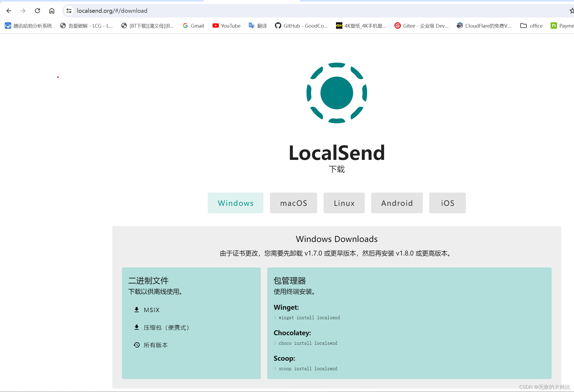The height and width of the screenshot is (392, 574).
Task: Reload the LocalSend download page
Action: 37,11
